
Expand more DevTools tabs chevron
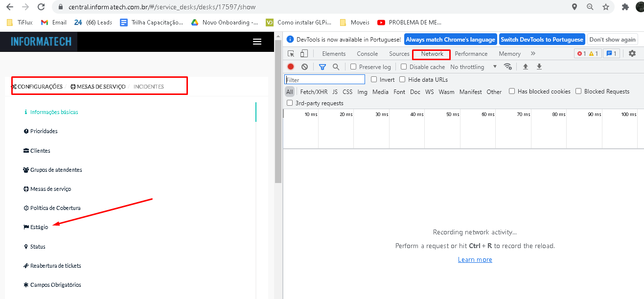(533, 54)
